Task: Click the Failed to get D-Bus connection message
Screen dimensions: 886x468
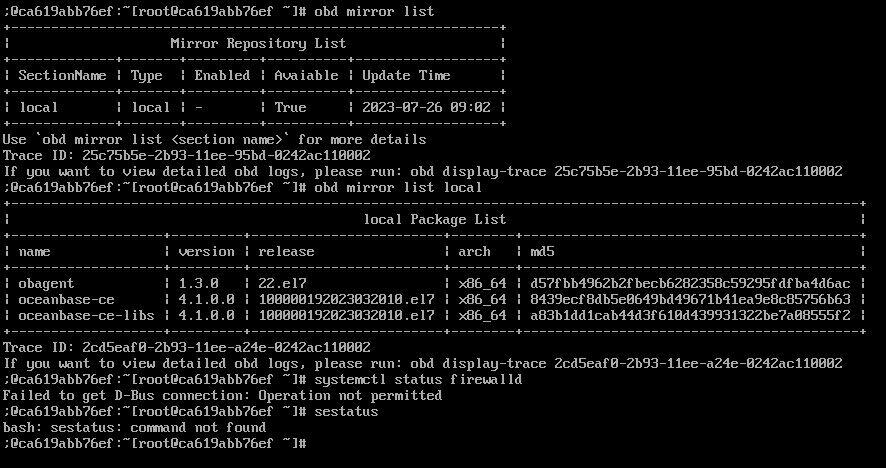Action: pyautogui.click(x=222, y=396)
